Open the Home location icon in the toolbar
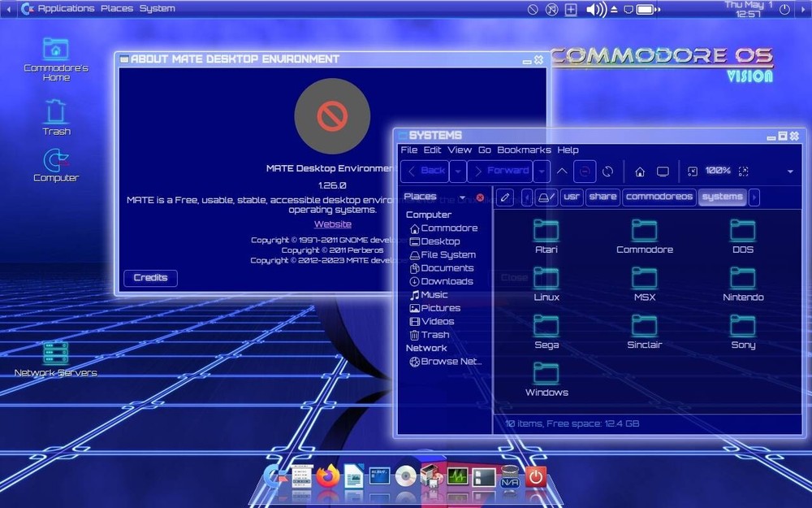This screenshot has height=508, width=812. [638, 172]
